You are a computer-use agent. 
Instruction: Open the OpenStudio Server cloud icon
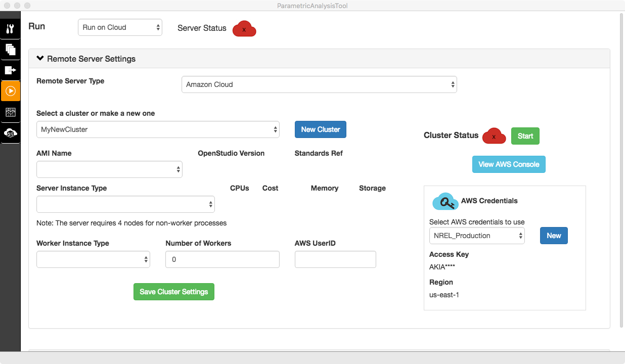(x=10, y=133)
